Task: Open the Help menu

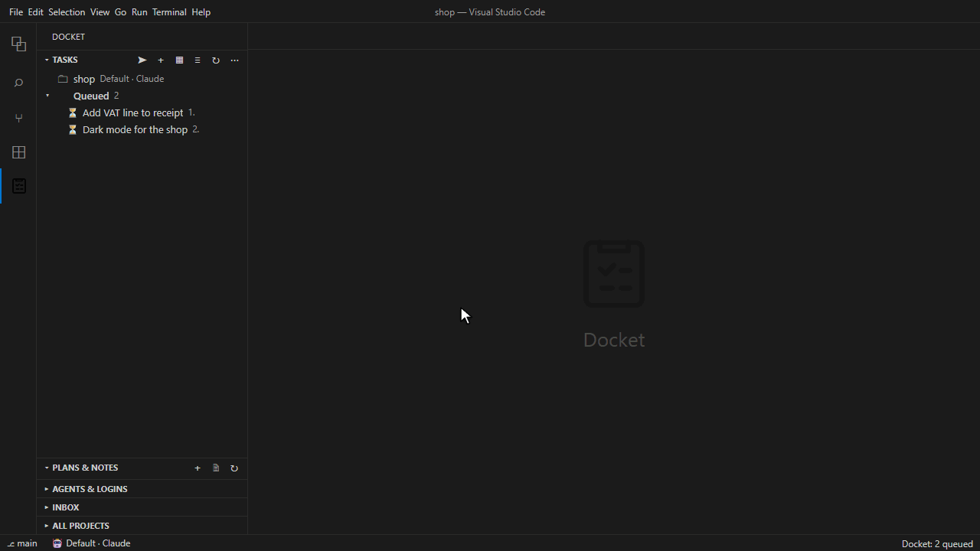Action: tap(201, 12)
